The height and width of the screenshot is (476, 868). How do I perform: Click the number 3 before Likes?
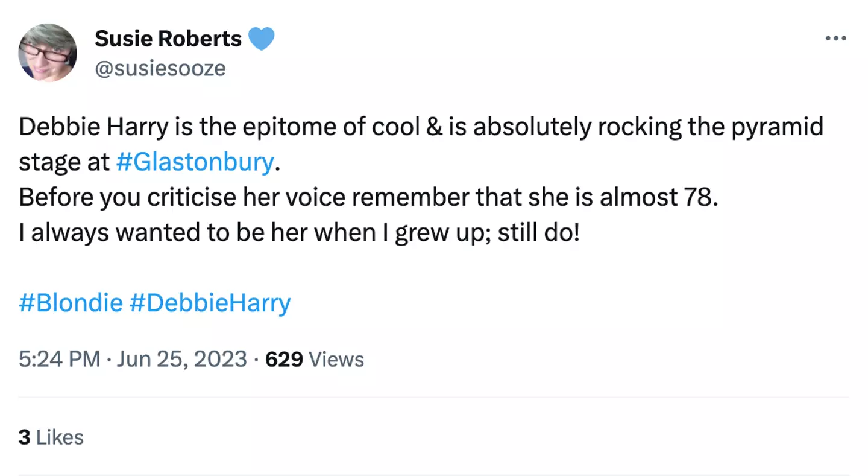pyautogui.click(x=24, y=437)
